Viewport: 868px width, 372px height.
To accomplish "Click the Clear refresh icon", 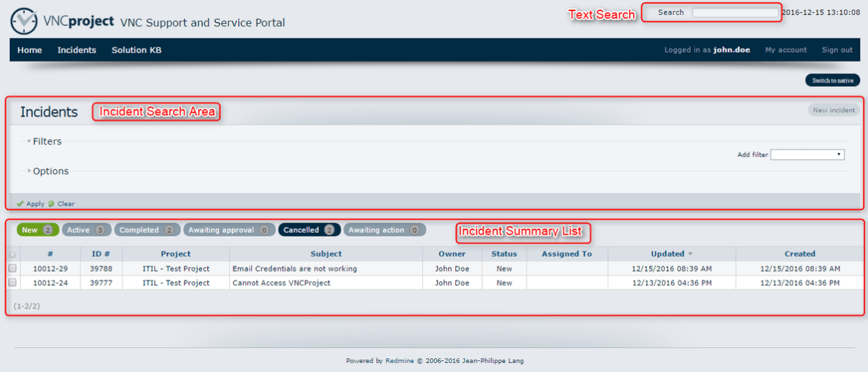I will coord(51,204).
